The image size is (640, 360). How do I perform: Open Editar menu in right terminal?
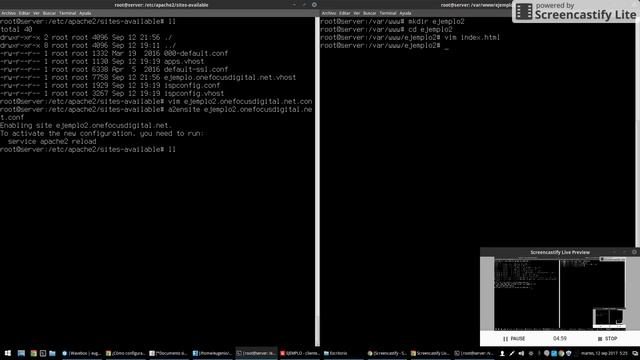point(344,13)
